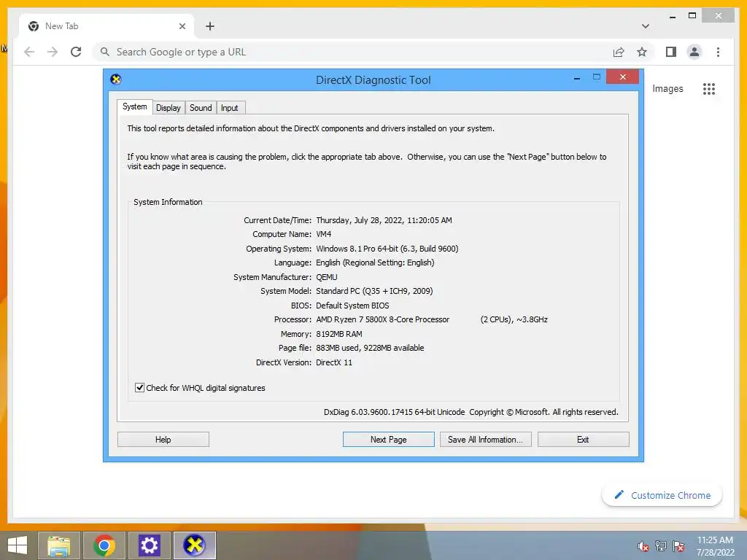Viewport: 747px width, 560px height.
Task: Open Google apps grid
Action: coord(709,88)
